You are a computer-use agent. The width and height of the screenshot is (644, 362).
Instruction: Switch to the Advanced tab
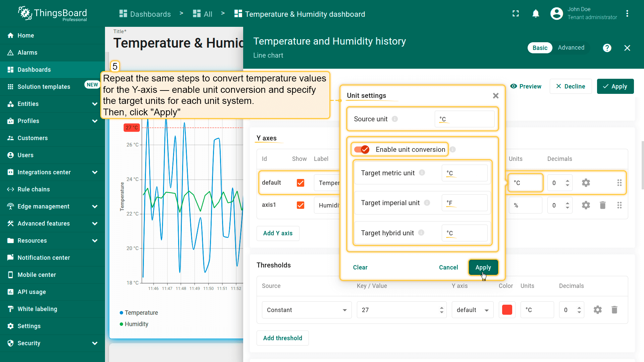pyautogui.click(x=571, y=48)
